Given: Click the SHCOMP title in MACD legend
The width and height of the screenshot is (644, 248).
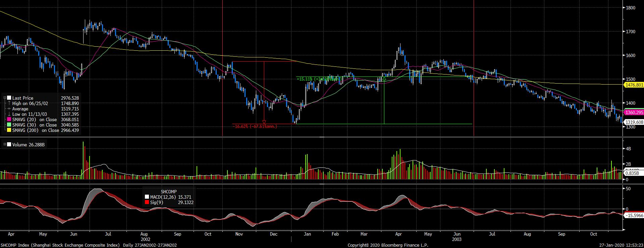Looking at the screenshot, I should pyautogui.click(x=168, y=192).
